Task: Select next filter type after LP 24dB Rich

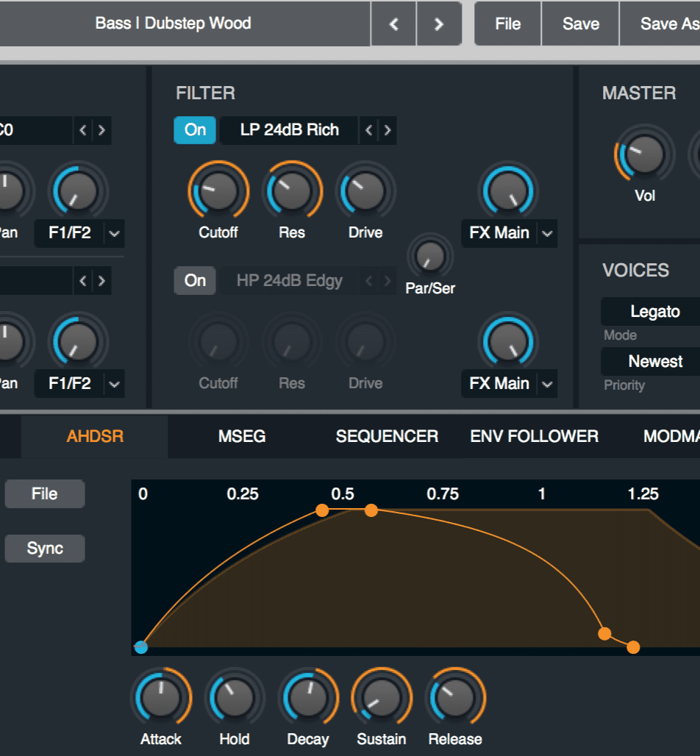Action: [387, 130]
